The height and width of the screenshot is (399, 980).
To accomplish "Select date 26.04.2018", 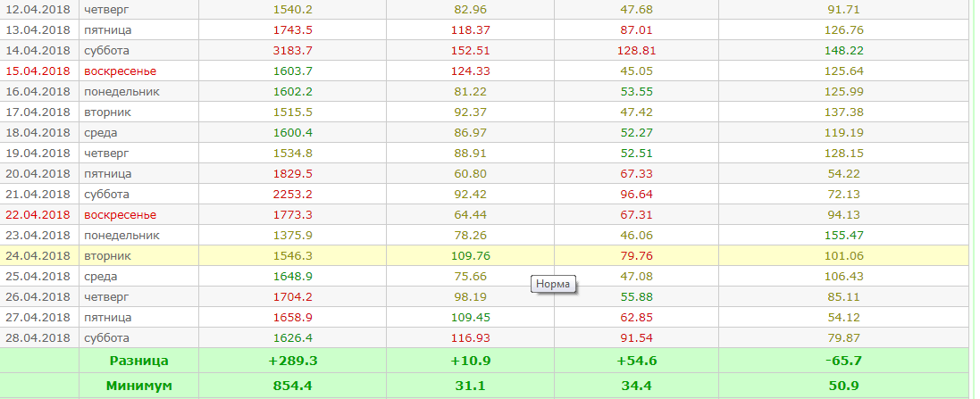I will click(x=38, y=296).
